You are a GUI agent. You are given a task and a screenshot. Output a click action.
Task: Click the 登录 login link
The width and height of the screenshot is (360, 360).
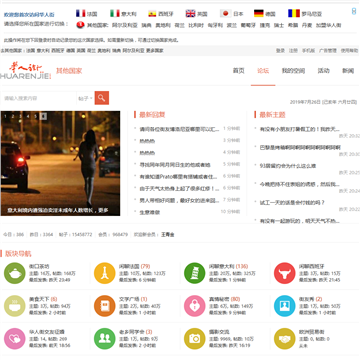(280, 51)
